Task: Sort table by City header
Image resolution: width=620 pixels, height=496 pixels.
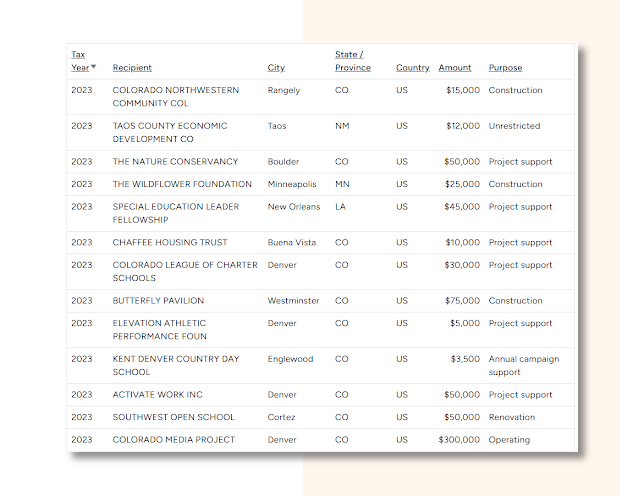Action: point(276,68)
